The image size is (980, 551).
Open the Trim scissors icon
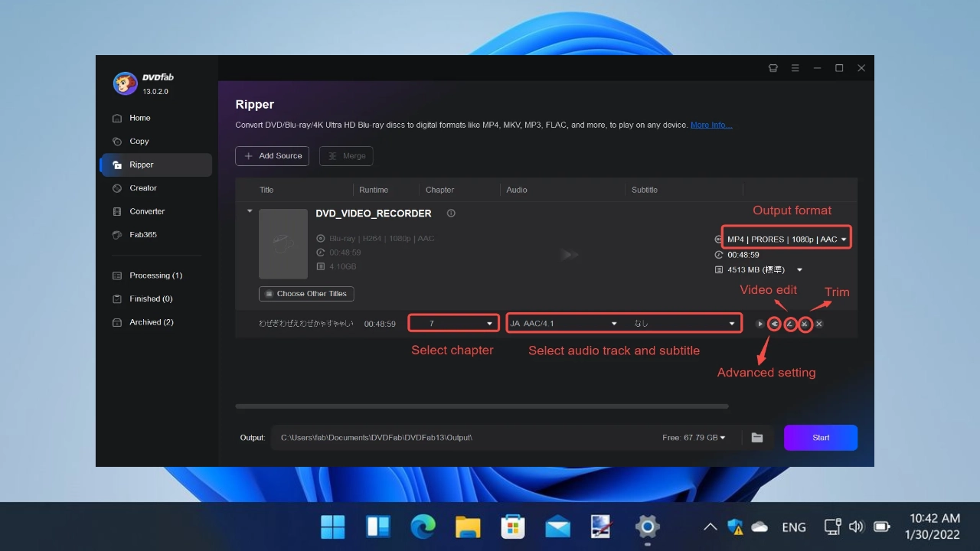pyautogui.click(x=805, y=324)
